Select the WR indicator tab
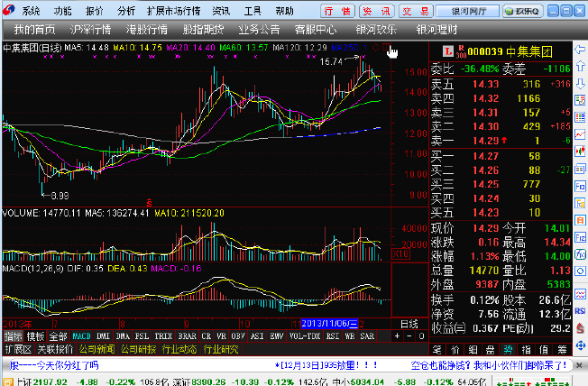 coord(350,336)
